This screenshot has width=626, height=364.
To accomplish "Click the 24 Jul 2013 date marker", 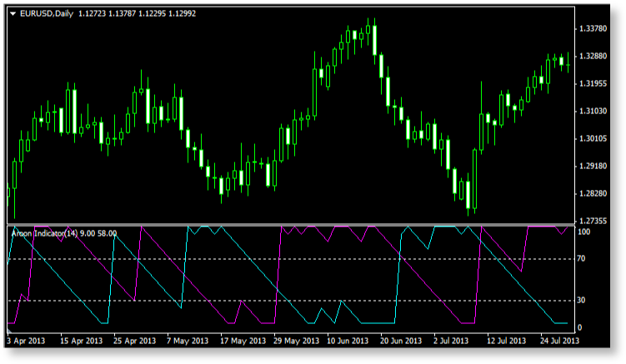I will [x=557, y=341].
